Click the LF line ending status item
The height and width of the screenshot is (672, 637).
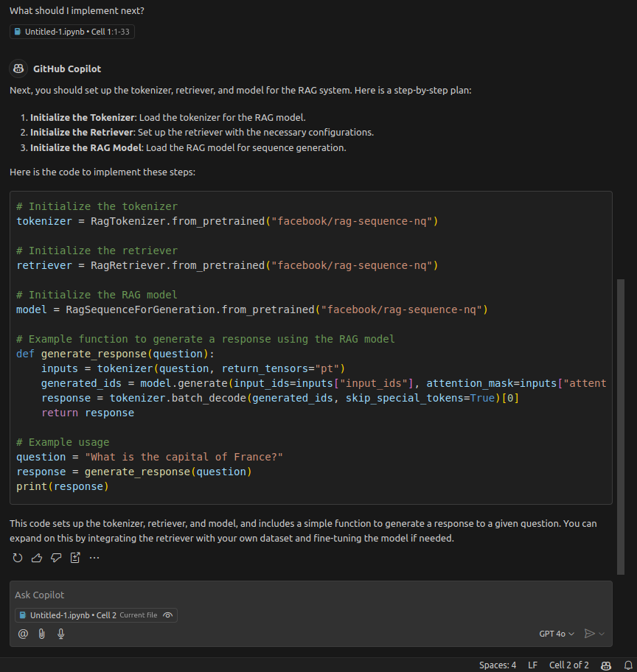click(x=532, y=665)
